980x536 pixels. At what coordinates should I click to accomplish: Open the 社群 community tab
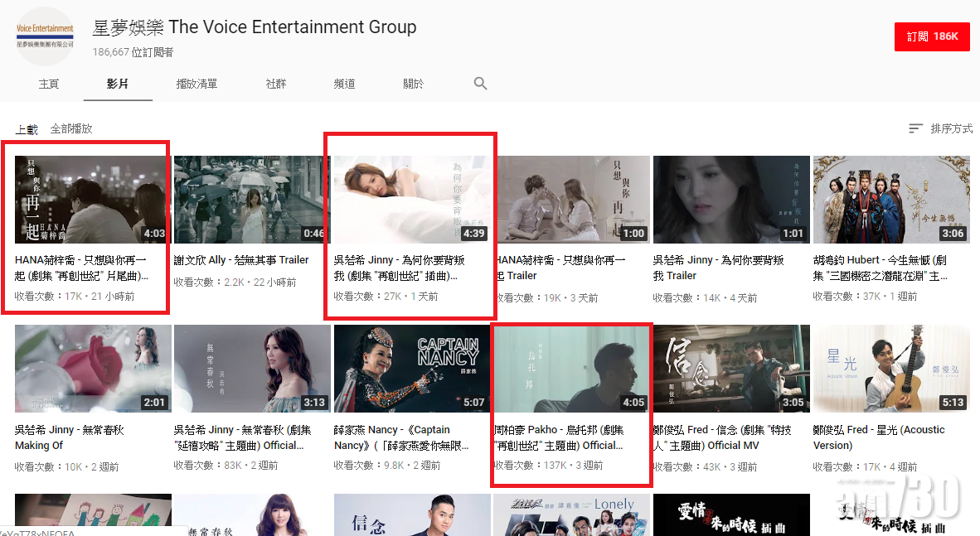[x=276, y=84]
